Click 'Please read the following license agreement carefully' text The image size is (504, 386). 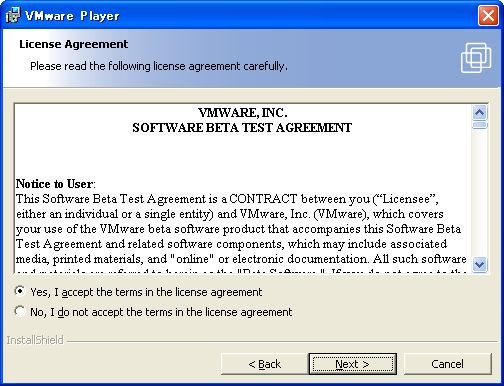pos(159,66)
